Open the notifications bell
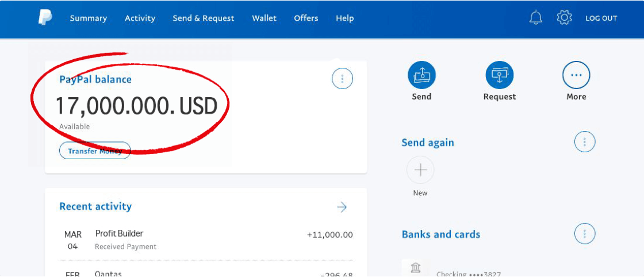The width and height of the screenshot is (644, 277). tap(535, 18)
